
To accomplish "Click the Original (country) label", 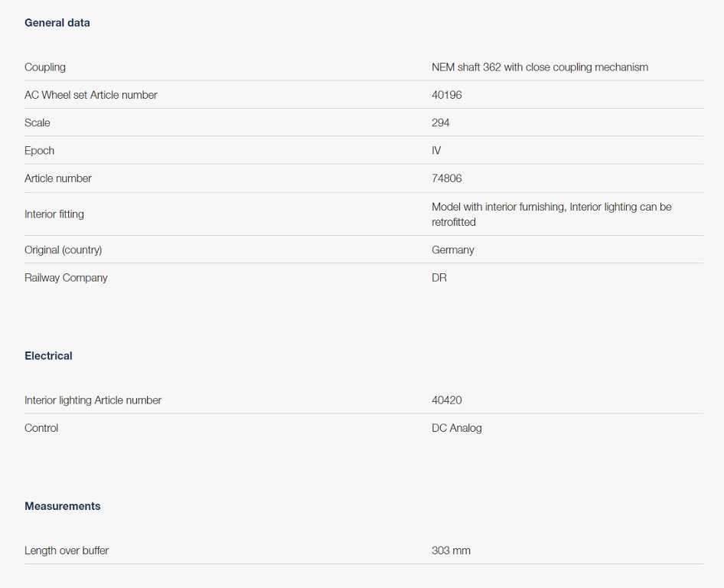I will [63, 250].
